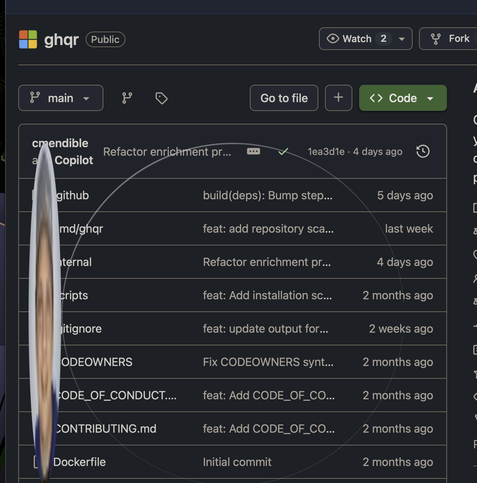Click the Go to file button
The height and width of the screenshot is (483, 477).
[x=284, y=98]
